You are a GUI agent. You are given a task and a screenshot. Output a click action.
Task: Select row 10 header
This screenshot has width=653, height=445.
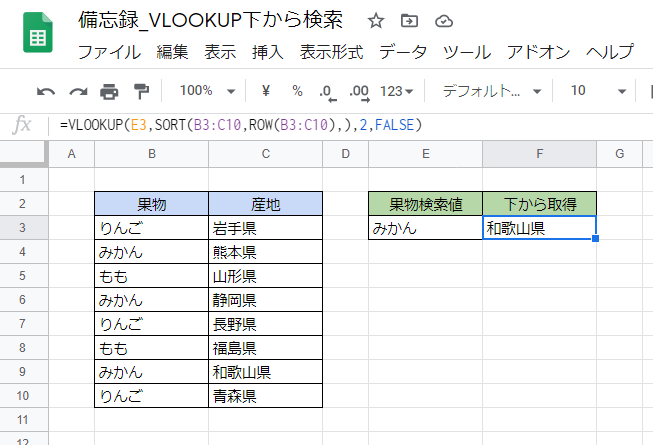pos(24,395)
